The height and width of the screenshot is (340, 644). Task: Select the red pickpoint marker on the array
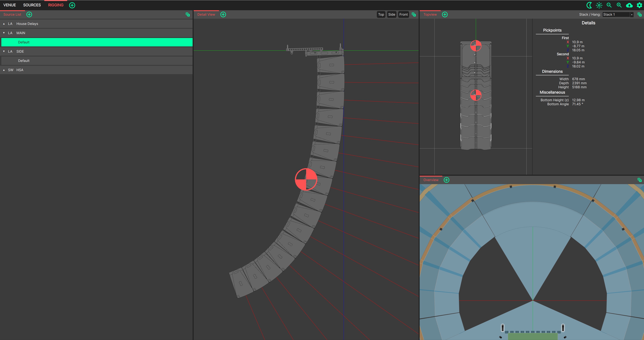(x=306, y=179)
